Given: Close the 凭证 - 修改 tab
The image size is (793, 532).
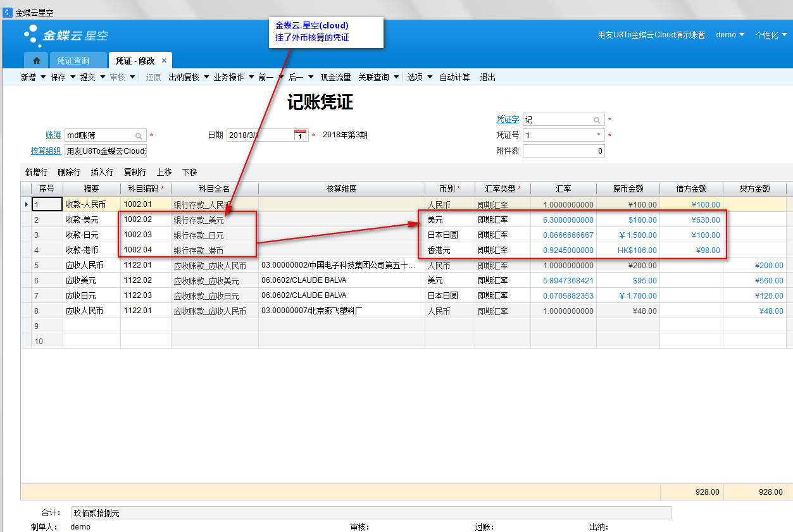Looking at the screenshot, I should tap(164, 61).
